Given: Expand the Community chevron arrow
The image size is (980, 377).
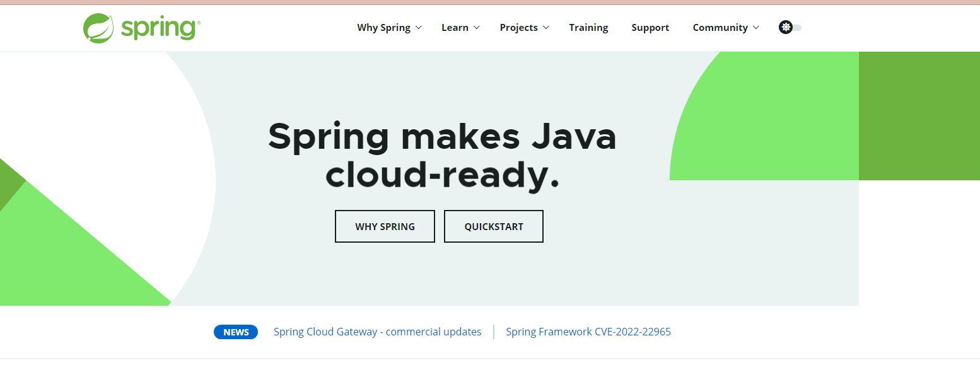Looking at the screenshot, I should 756,28.
